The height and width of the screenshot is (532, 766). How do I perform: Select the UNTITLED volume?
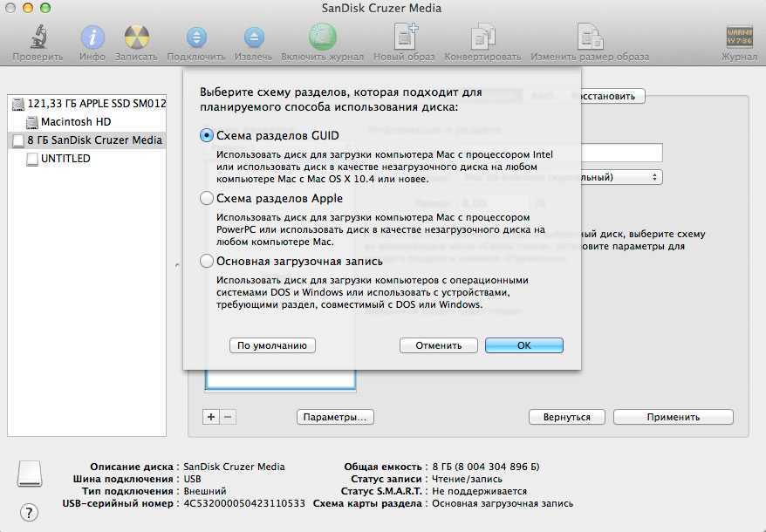[x=88, y=159]
